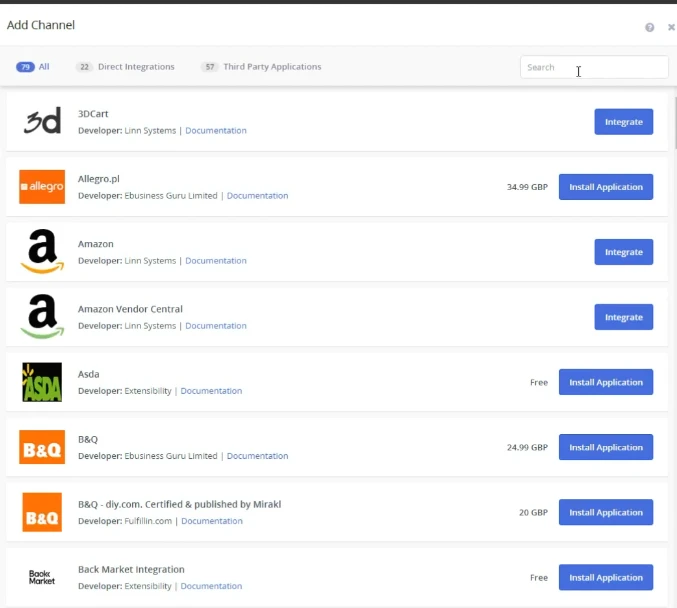This screenshot has width=677, height=608.
Task: Click the Back Market logo
Action: [x=42, y=577]
